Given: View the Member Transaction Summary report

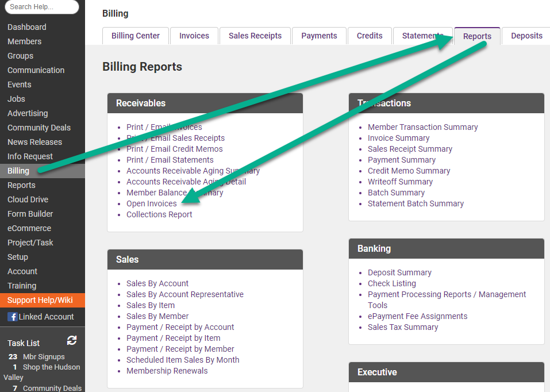Looking at the screenshot, I should [422, 127].
